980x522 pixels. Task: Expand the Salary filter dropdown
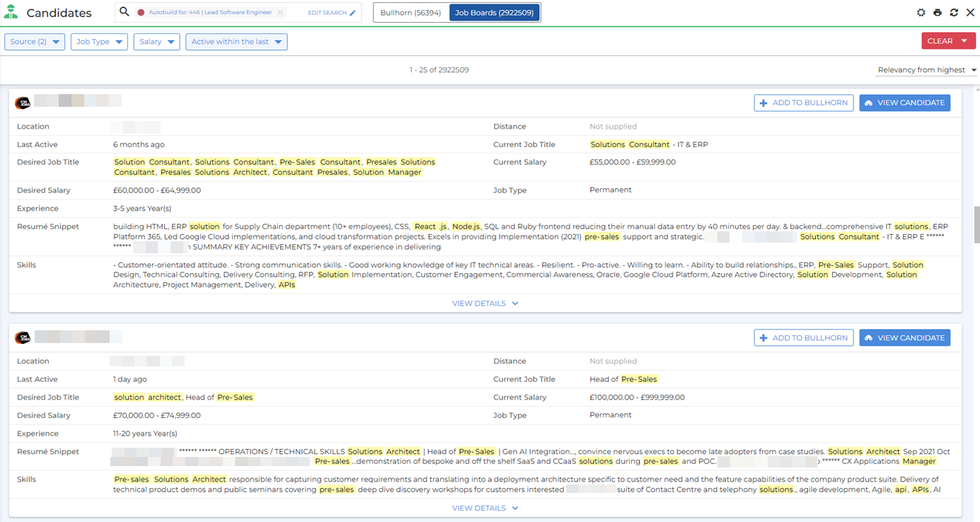156,42
